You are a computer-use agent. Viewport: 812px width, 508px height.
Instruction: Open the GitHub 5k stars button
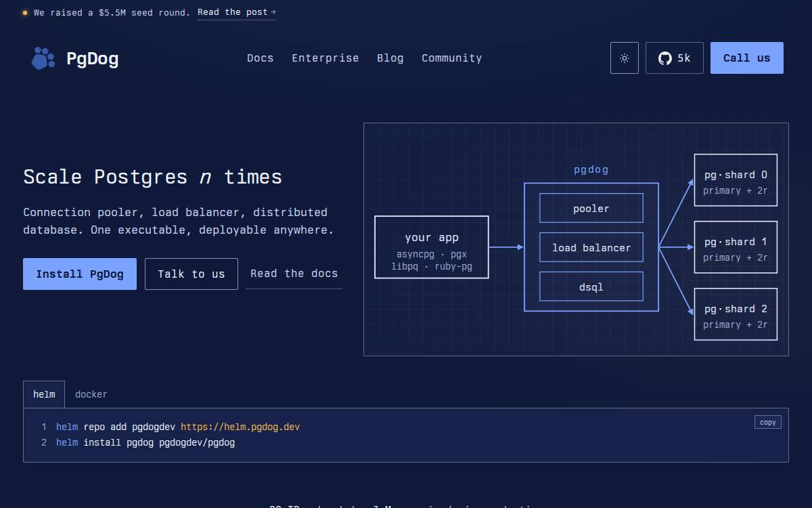[x=675, y=58]
